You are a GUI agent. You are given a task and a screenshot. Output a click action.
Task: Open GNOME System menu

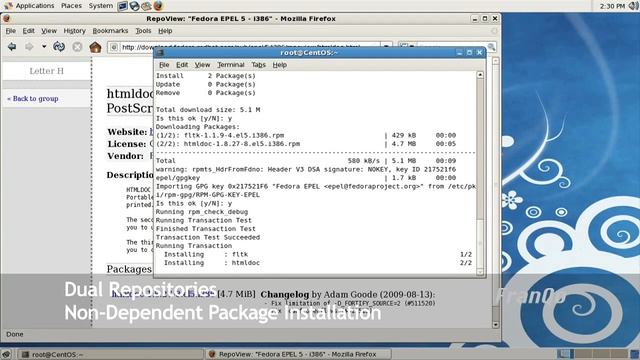tap(101, 6)
